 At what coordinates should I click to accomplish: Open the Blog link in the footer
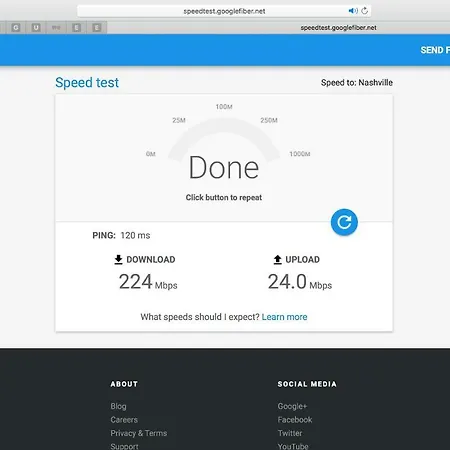click(x=118, y=406)
